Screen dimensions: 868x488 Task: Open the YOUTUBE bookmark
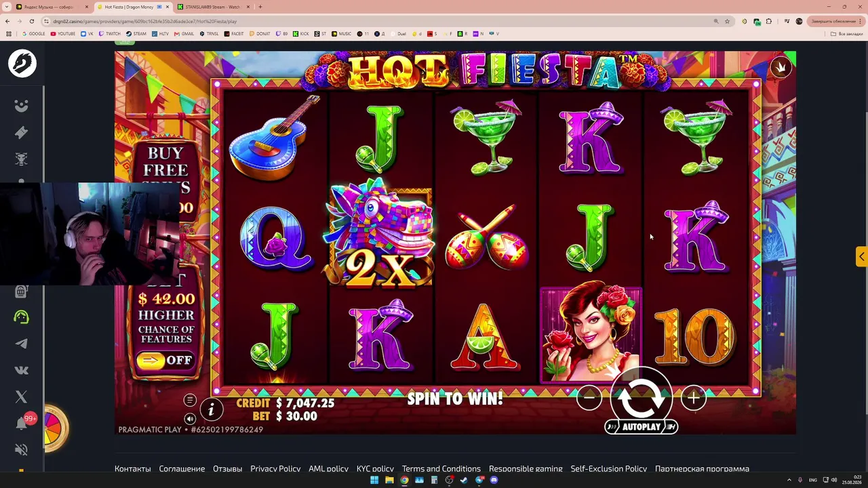pos(63,33)
